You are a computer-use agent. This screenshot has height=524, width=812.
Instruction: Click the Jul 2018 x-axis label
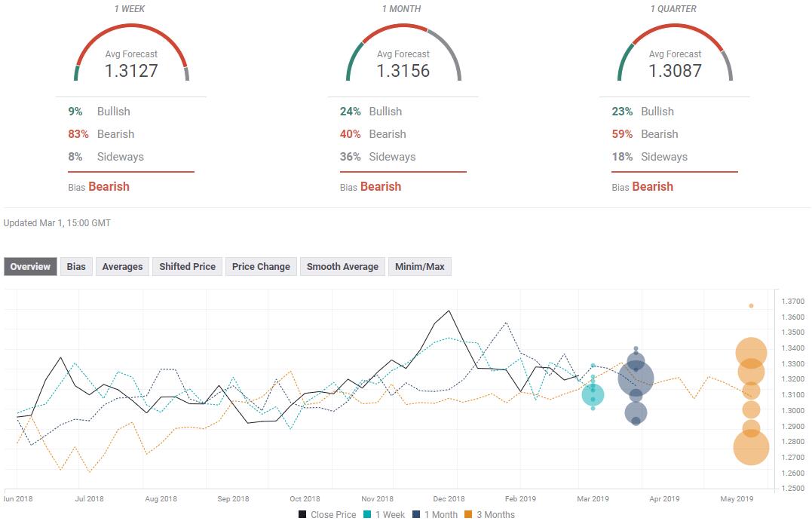point(89,498)
